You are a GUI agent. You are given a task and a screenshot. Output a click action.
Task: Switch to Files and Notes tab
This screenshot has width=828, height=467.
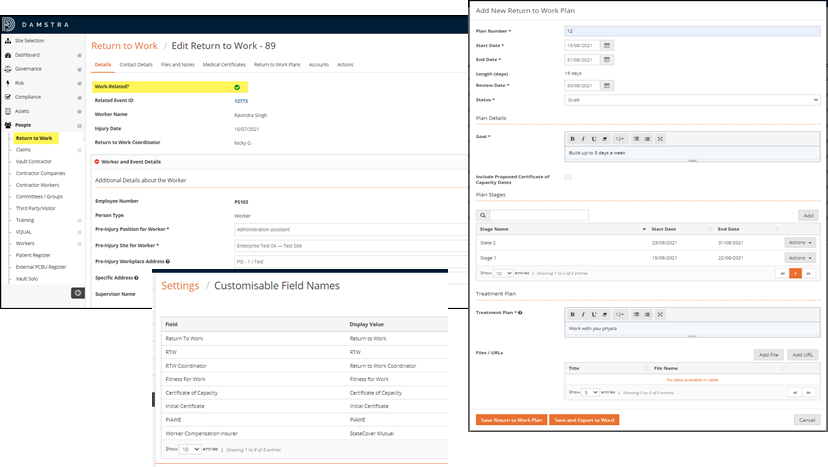coord(177,64)
